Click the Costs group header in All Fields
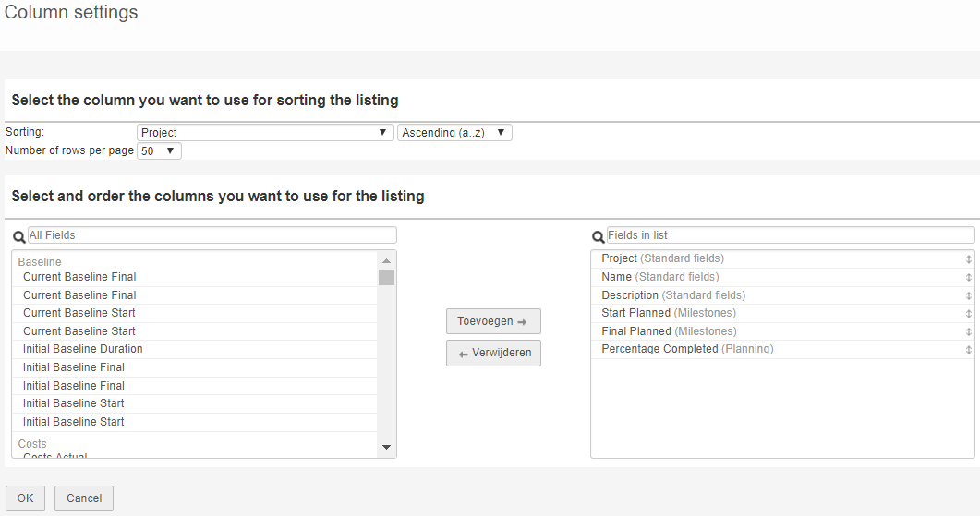The width and height of the screenshot is (980, 516). tap(32, 443)
